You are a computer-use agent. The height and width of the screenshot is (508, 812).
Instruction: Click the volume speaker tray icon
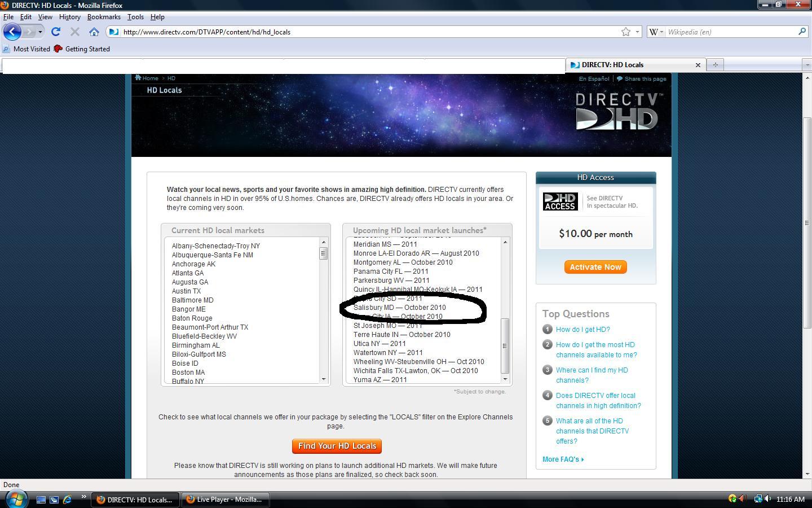(767, 499)
